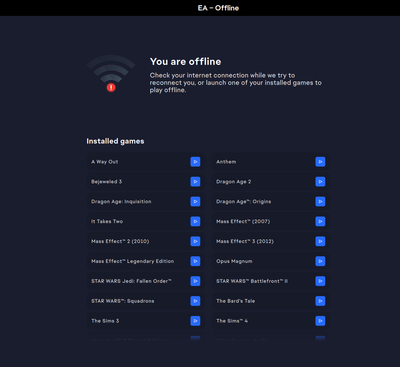Select the Anthem game title
Image resolution: width=400 pixels, height=367 pixels.
[x=226, y=162]
